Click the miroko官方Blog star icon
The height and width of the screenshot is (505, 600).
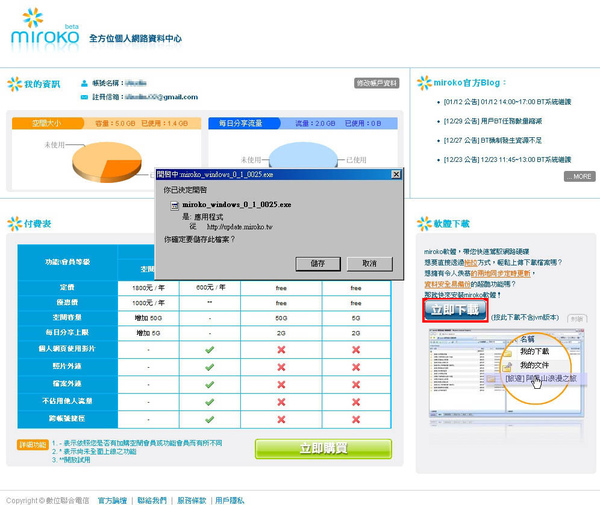(424, 83)
